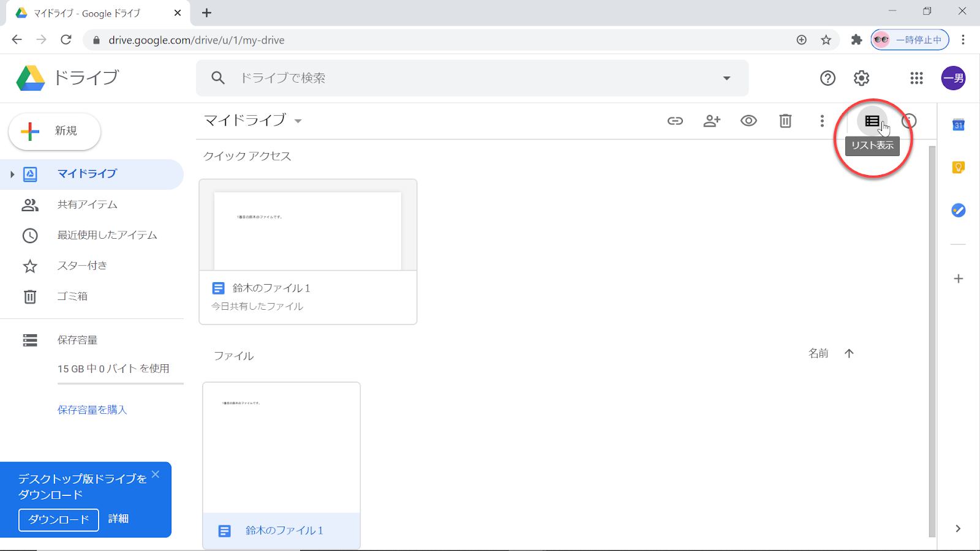980x551 pixels.
Task: Reverse sort direction arrow next to 名前
Action: (x=849, y=353)
